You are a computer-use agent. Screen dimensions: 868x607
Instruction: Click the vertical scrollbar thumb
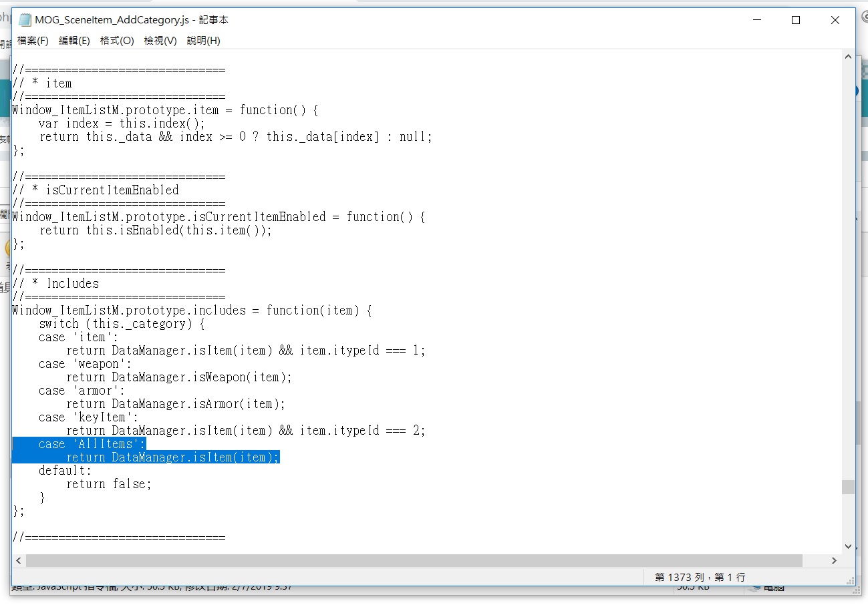coord(848,487)
